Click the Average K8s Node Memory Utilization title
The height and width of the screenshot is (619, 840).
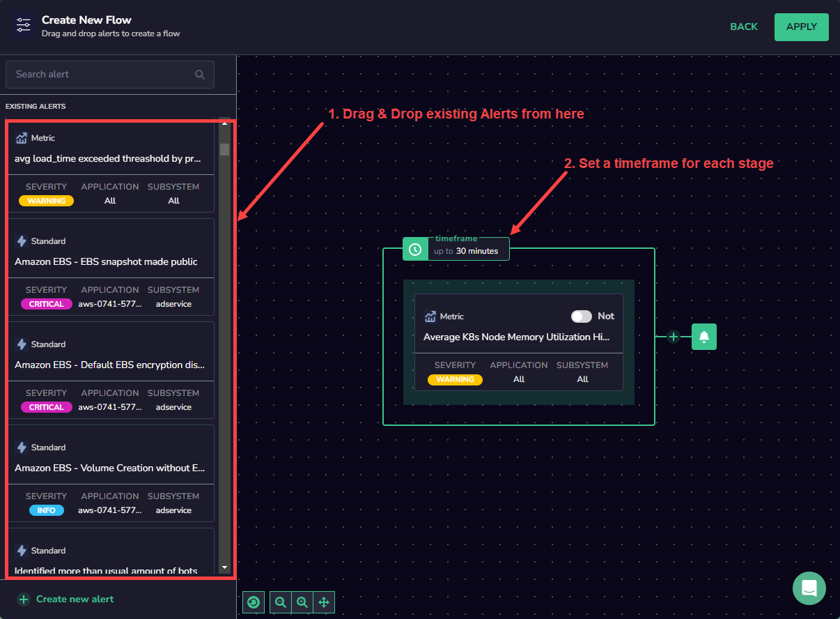coord(517,337)
